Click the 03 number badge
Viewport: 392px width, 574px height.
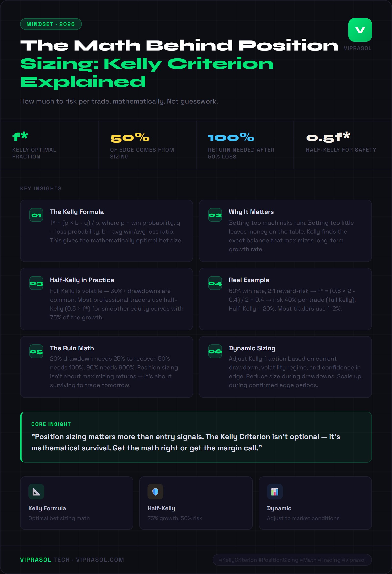[x=36, y=283]
